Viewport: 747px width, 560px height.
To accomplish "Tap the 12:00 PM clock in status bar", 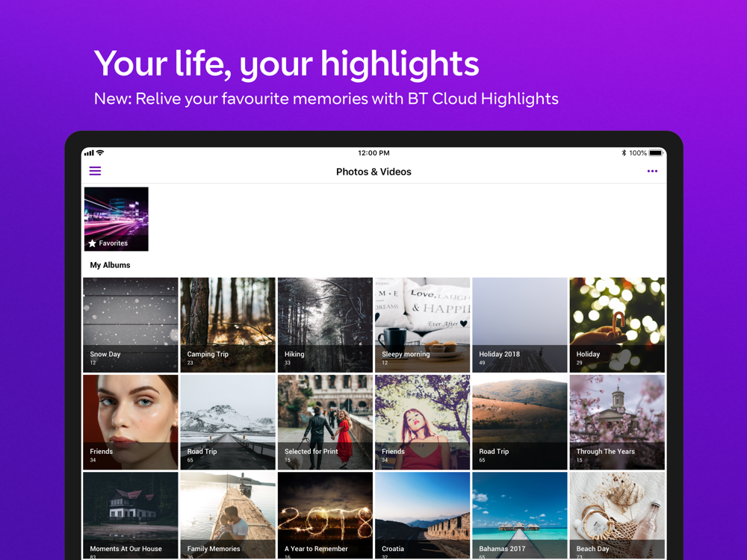I will [x=373, y=153].
